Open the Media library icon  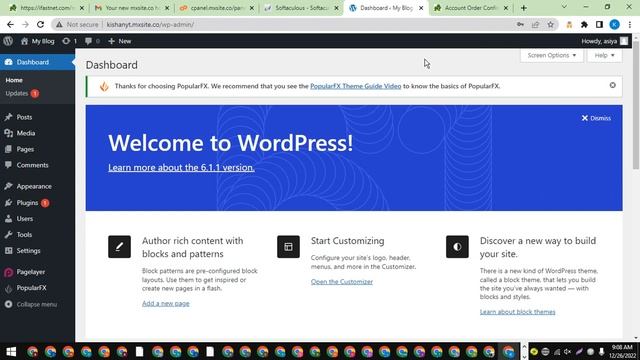point(9,133)
